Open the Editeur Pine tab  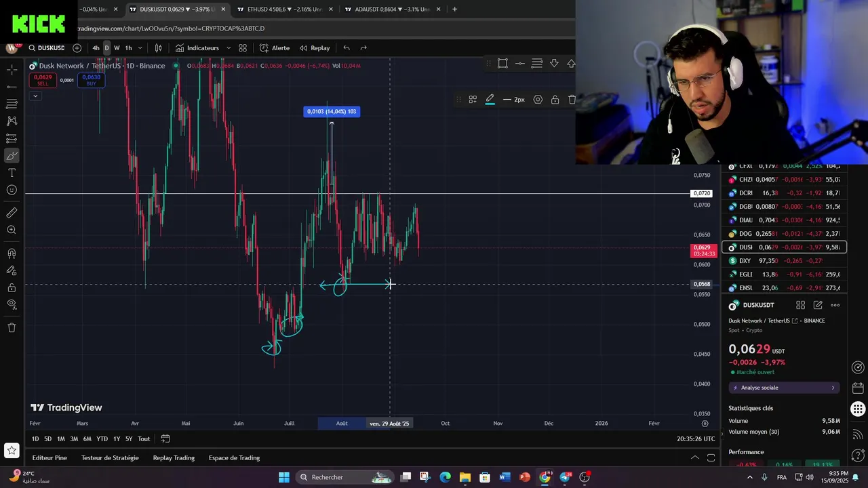point(50,458)
